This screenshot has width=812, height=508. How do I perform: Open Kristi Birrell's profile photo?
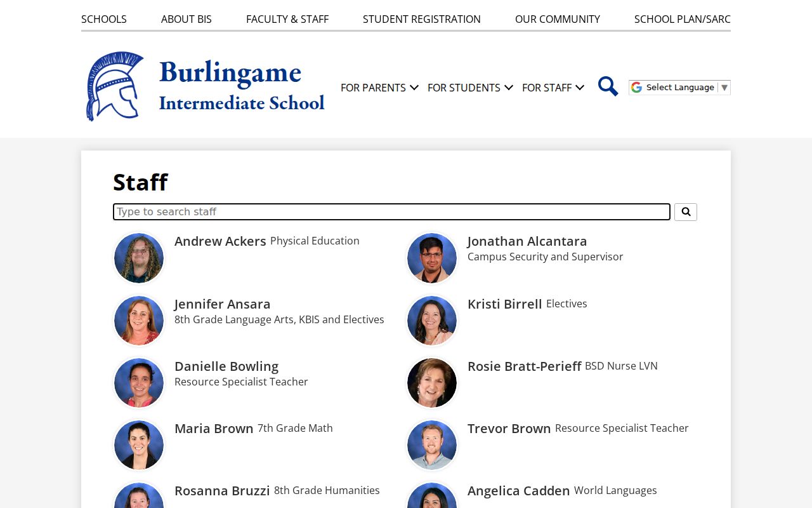(x=432, y=320)
